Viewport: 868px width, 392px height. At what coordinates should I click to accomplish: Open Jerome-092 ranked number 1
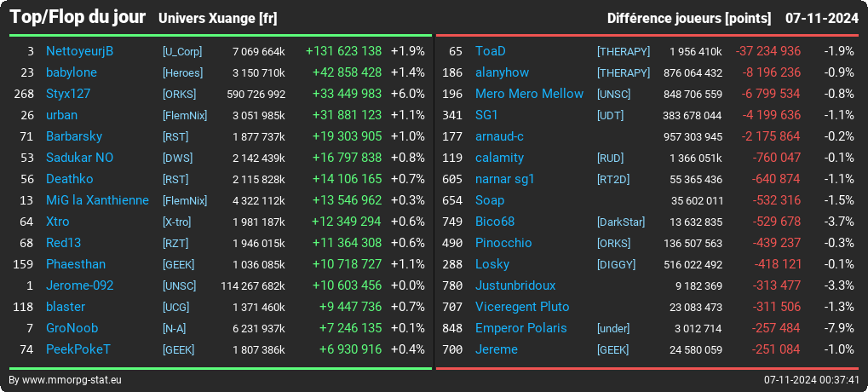80,285
